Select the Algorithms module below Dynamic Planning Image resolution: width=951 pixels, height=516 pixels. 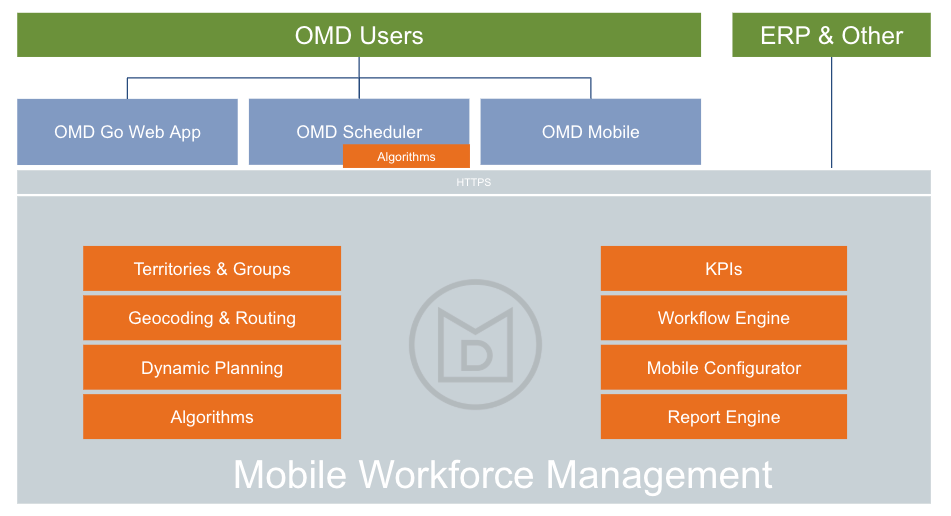pyautogui.click(x=212, y=417)
